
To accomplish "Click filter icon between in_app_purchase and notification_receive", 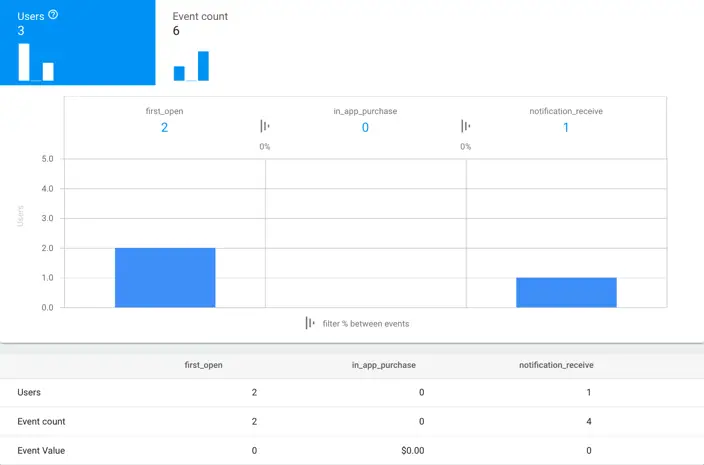I will [466, 126].
